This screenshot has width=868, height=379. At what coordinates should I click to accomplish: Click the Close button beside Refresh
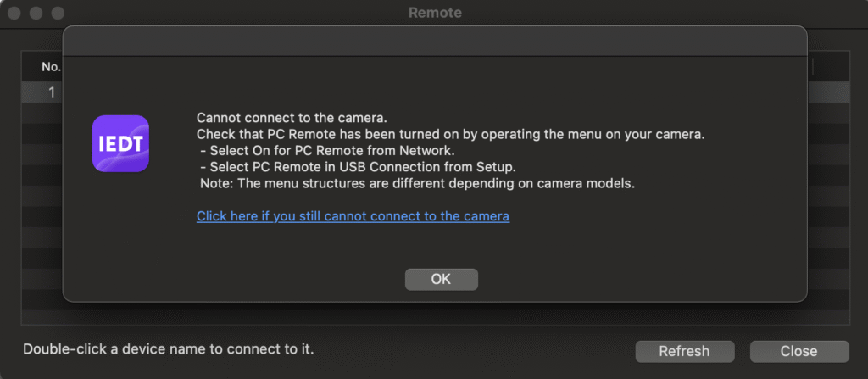798,351
